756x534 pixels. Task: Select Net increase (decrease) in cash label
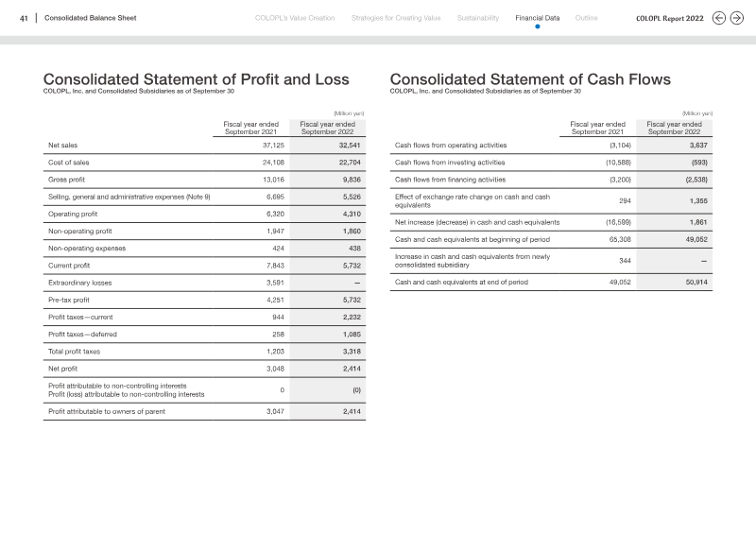[x=477, y=222]
